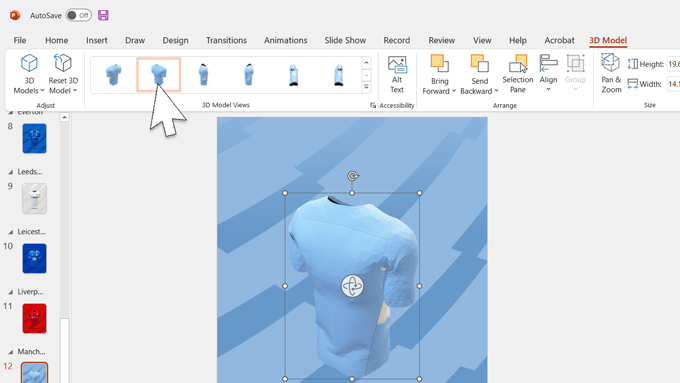Select the fifth 3D model view thumbnail

(294, 75)
